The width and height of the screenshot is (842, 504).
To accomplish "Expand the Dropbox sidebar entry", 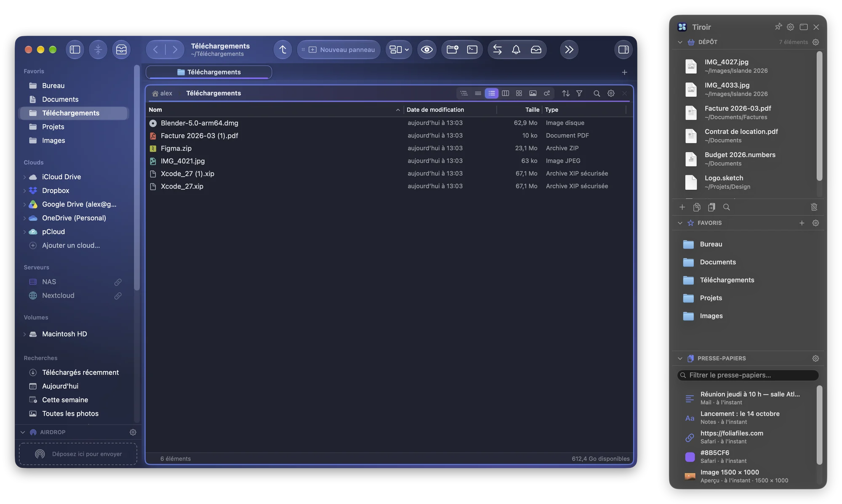I will 24,191.
